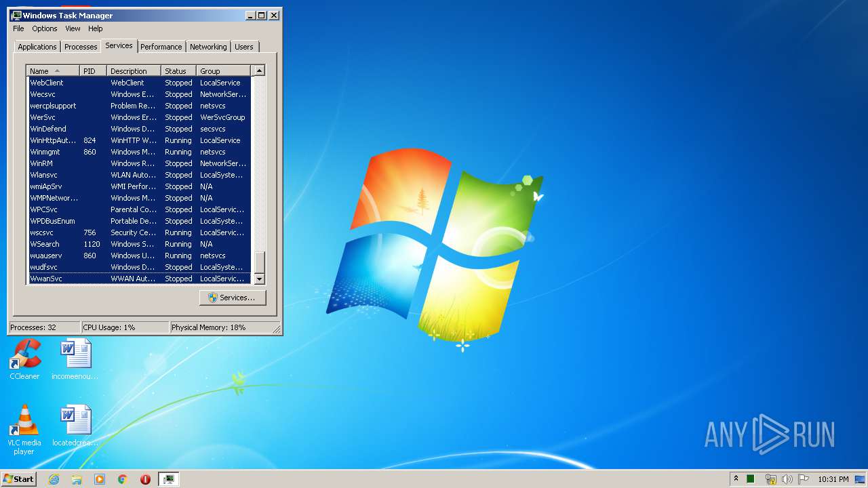Screen dimensions: 868x488
Task: Select the incomeenou Word document icon
Action: click(x=75, y=359)
